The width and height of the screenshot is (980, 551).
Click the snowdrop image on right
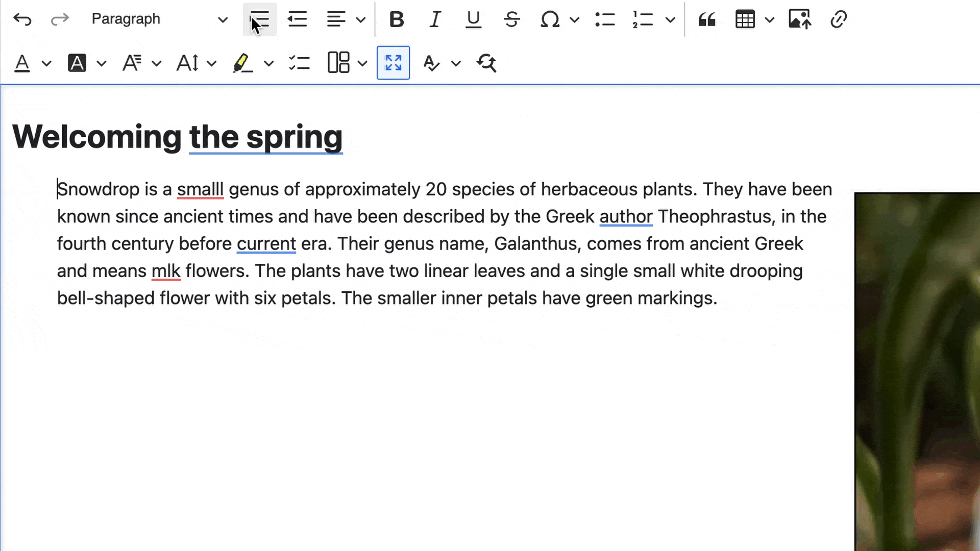coord(917,371)
